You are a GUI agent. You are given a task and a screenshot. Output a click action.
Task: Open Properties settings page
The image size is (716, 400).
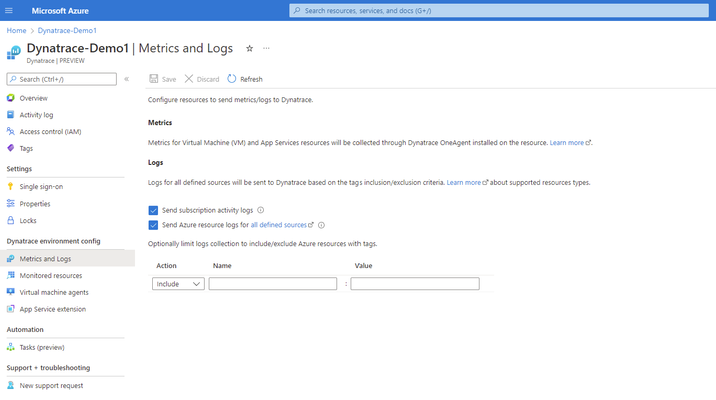(x=35, y=204)
